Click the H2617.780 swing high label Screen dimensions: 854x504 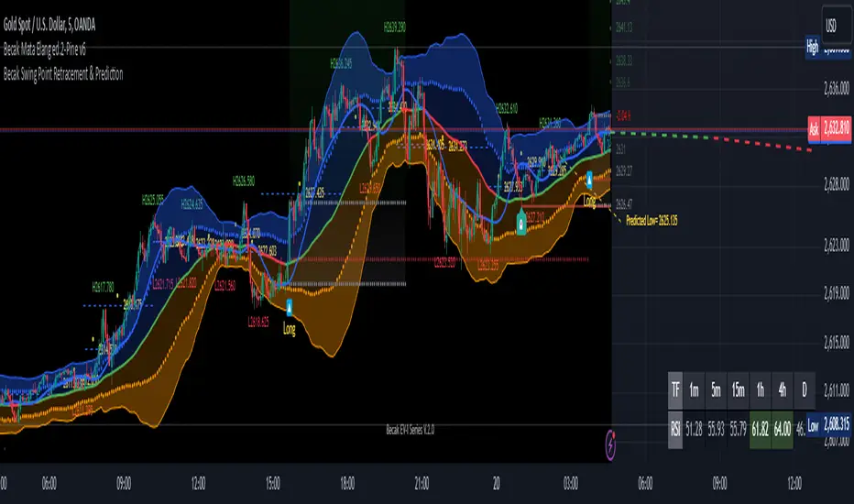(x=103, y=287)
